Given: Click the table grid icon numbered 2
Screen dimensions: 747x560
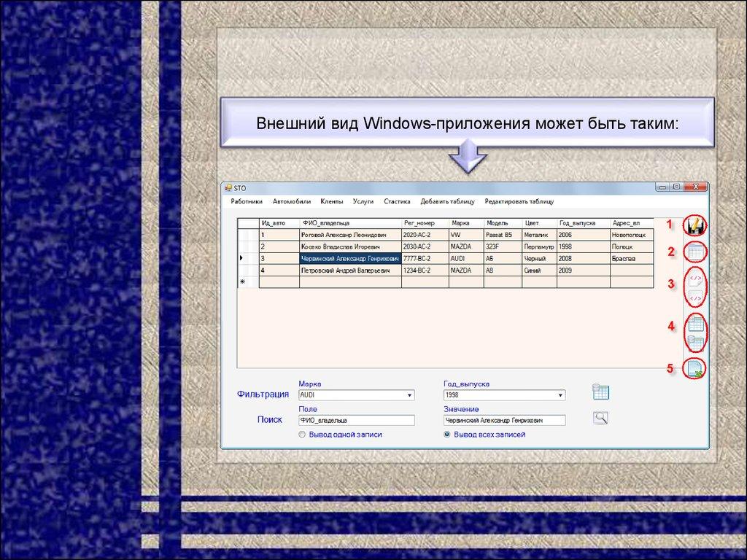Looking at the screenshot, I should pyautogui.click(x=696, y=252).
